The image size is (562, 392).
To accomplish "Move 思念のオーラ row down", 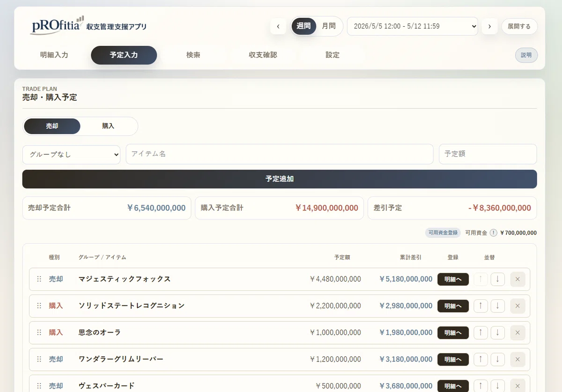I will (x=498, y=333).
